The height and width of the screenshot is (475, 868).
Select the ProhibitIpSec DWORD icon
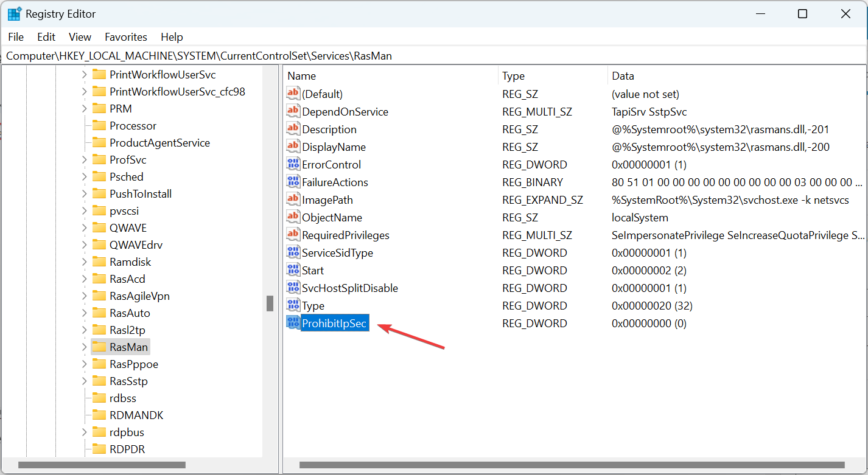click(293, 323)
